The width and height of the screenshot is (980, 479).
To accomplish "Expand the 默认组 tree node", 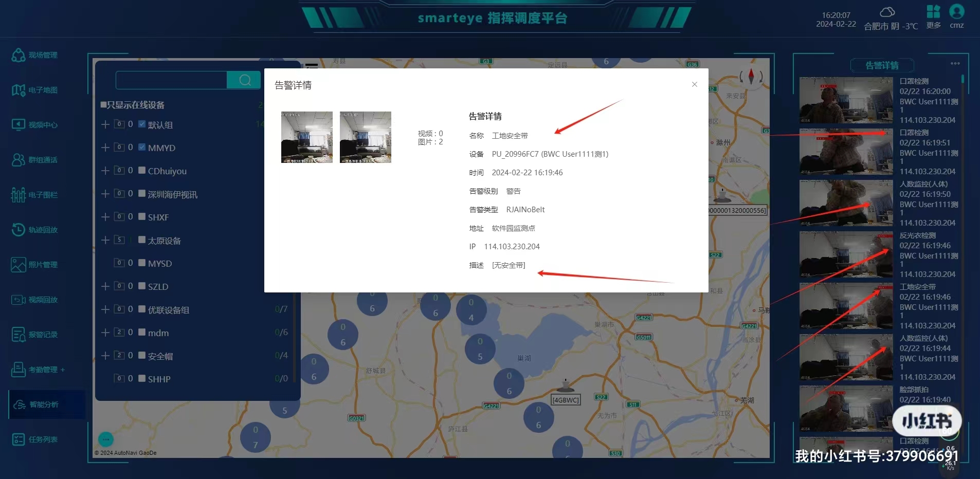I will coord(105,124).
